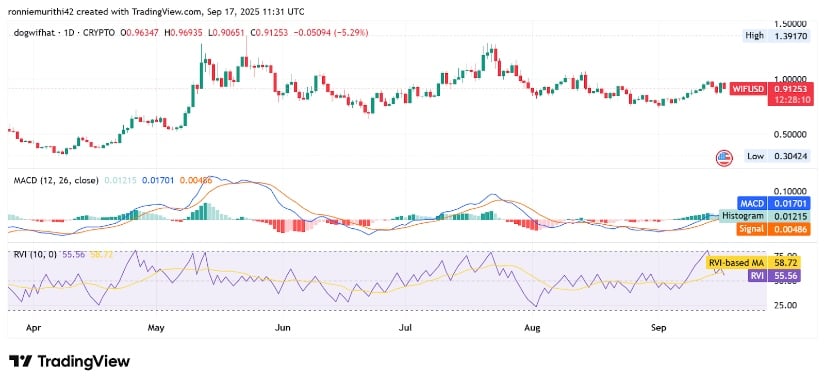Click the May label on time axis

coord(156,328)
